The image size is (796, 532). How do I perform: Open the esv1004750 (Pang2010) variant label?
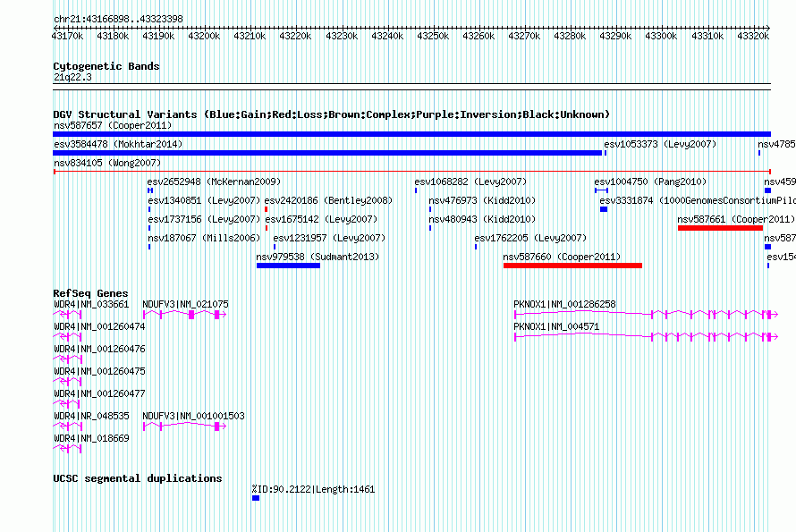(x=650, y=182)
